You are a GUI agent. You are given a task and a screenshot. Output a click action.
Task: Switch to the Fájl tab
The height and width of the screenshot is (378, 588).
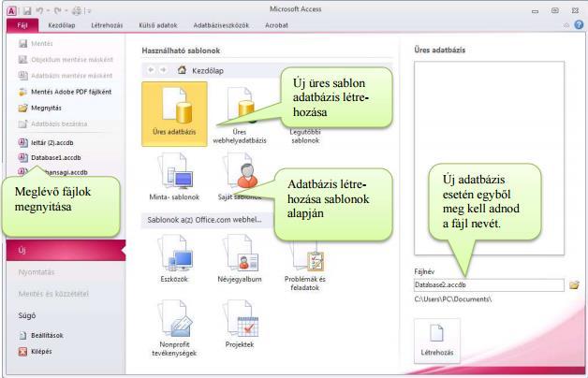coord(22,25)
